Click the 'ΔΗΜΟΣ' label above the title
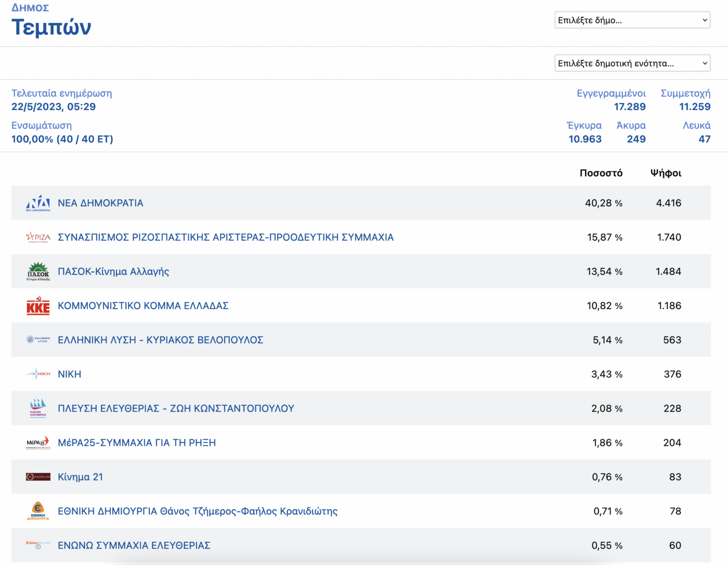The width and height of the screenshot is (728, 565). click(x=30, y=8)
